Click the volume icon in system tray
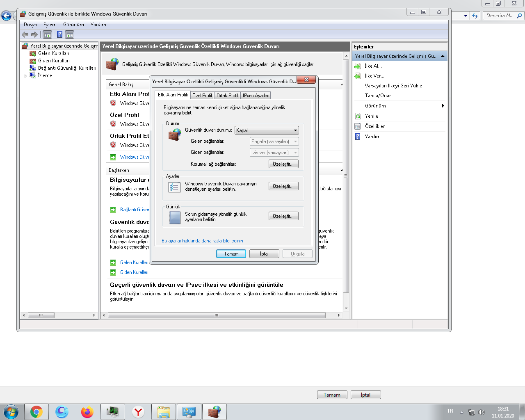The width and height of the screenshot is (525, 420). 482,412
